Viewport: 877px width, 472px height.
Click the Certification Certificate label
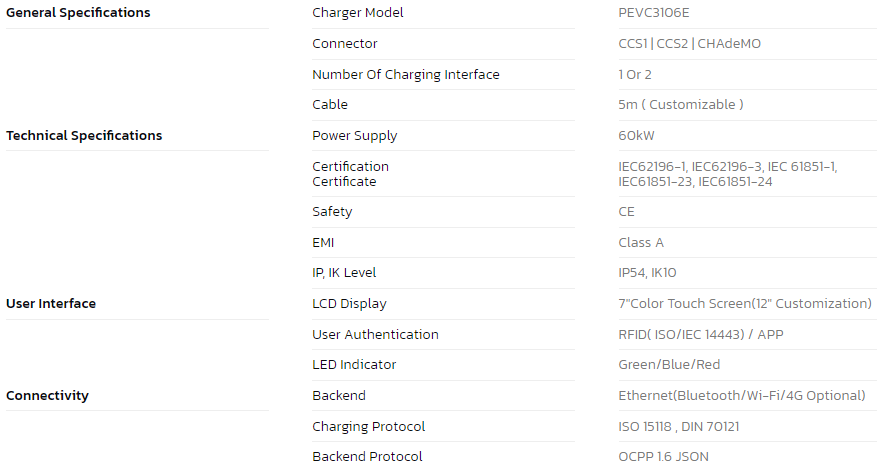[351, 174]
